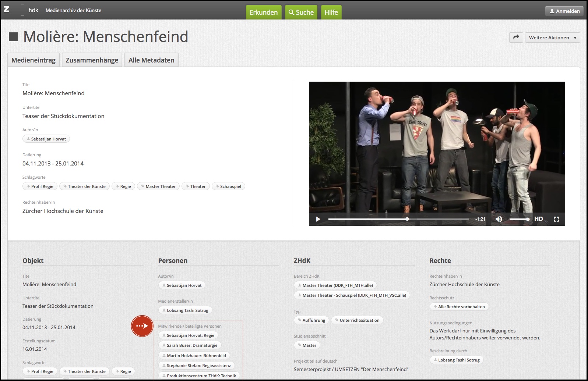Viewport: 588px width, 381px height.
Task: Open the Hilfe menu
Action: pos(331,12)
